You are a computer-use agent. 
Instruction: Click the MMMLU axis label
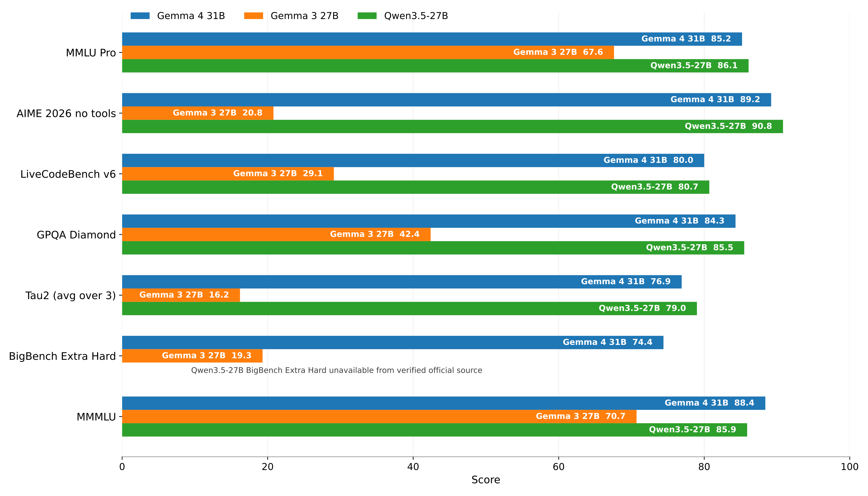point(96,417)
